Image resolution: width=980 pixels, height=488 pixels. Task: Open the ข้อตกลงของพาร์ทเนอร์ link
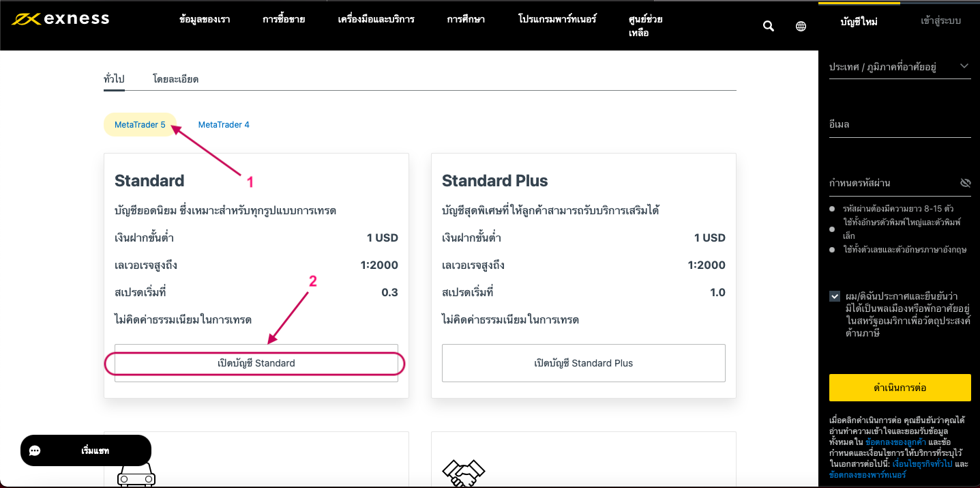pyautogui.click(x=867, y=474)
